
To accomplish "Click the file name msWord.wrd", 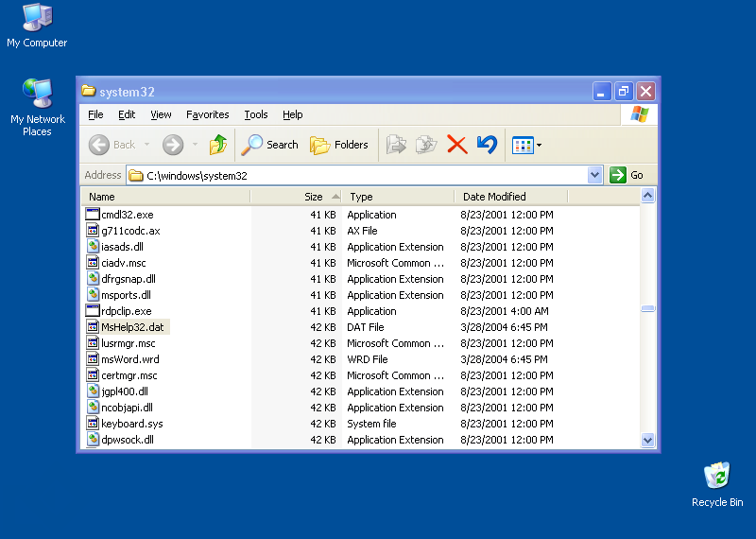I will (x=130, y=359).
